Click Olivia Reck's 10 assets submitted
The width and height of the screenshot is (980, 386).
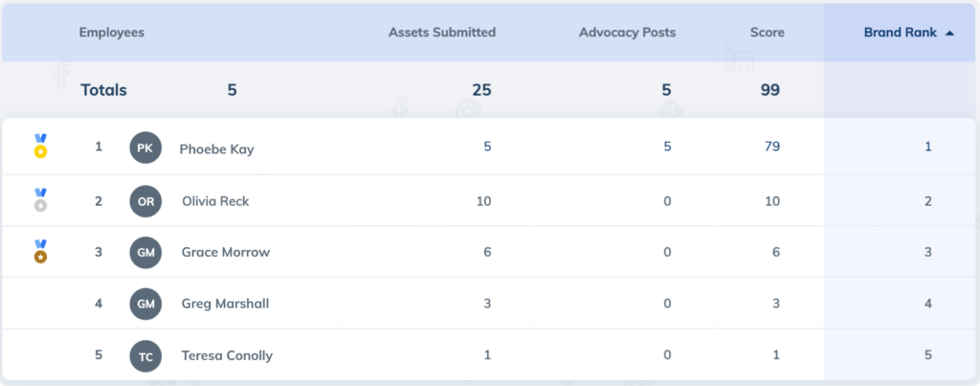(x=483, y=201)
